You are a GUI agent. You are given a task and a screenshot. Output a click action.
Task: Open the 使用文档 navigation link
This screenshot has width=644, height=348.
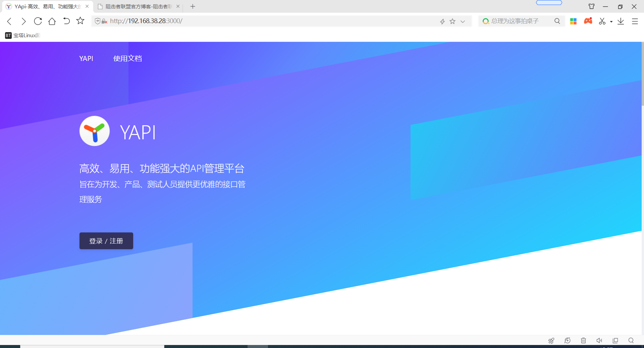(x=127, y=59)
